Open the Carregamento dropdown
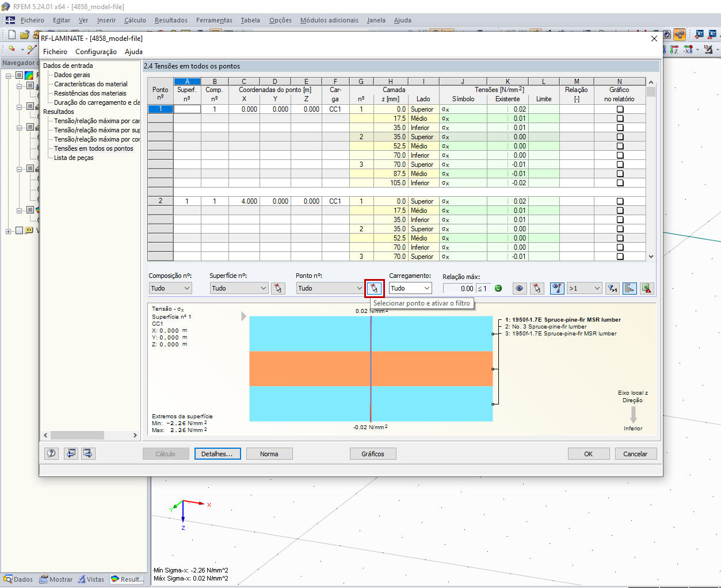 point(410,288)
